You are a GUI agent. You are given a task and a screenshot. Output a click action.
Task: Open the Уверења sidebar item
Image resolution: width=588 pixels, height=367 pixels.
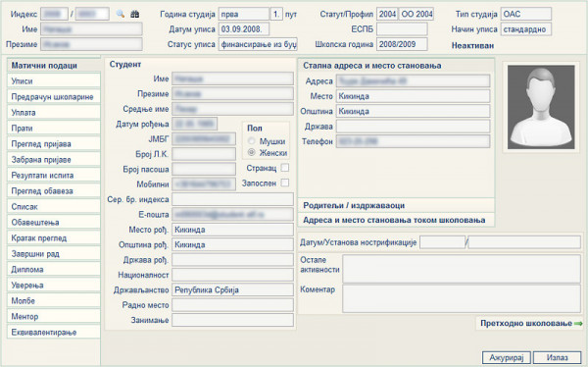click(54, 286)
